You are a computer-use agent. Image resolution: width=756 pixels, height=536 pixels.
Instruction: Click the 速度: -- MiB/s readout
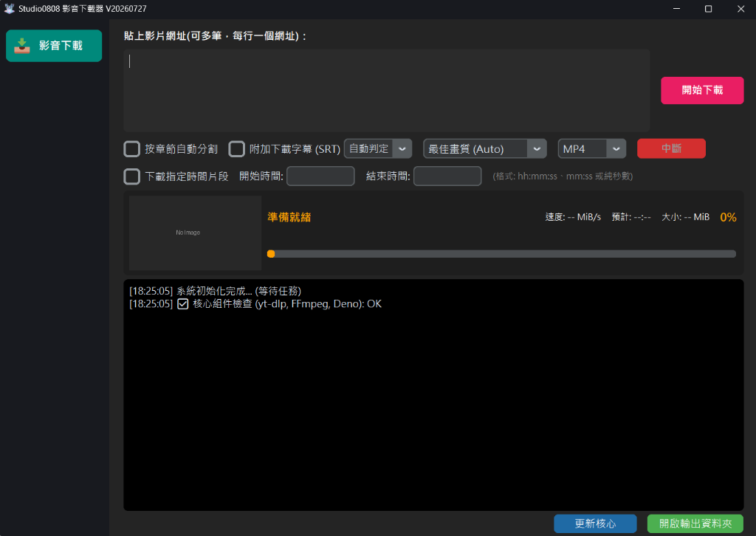(x=573, y=217)
